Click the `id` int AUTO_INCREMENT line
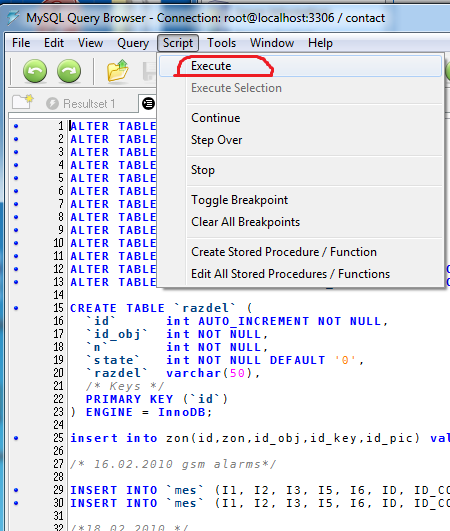The image size is (450, 531). (x=237, y=321)
